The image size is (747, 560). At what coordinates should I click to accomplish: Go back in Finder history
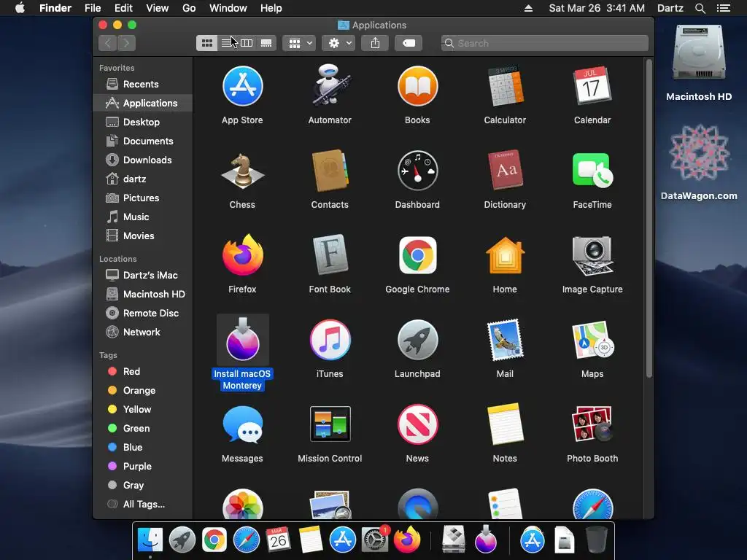click(x=108, y=43)
